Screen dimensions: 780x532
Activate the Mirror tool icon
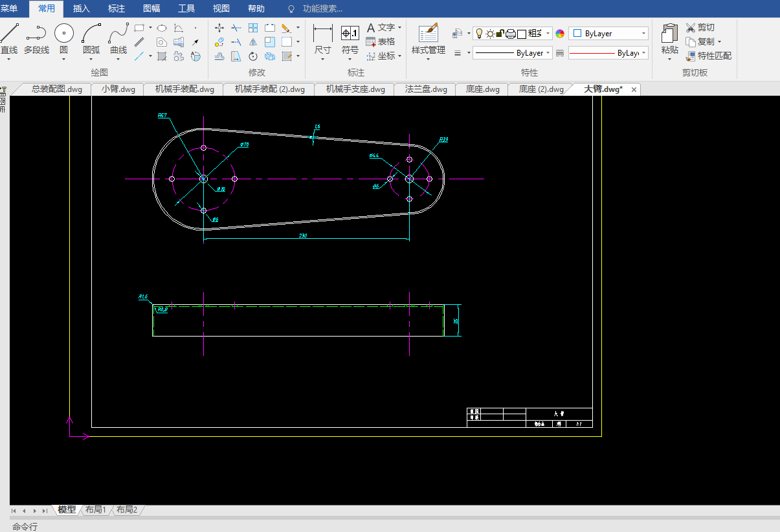(253, 42)
